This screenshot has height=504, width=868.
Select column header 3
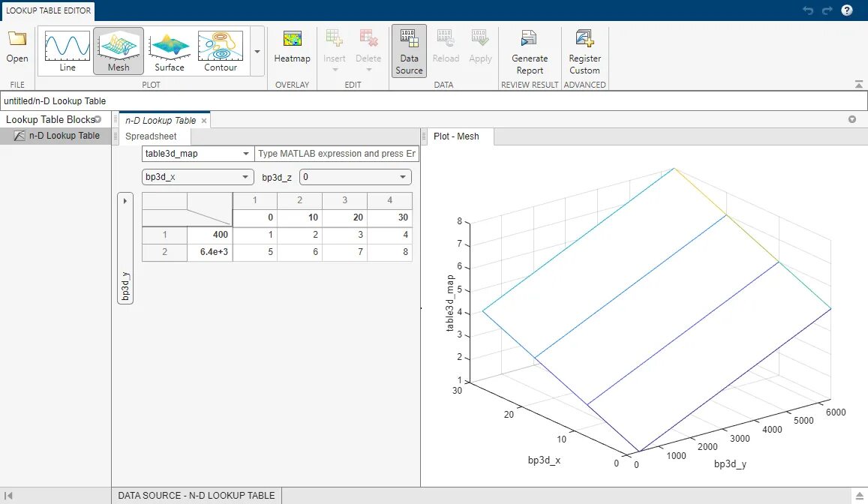344,200
